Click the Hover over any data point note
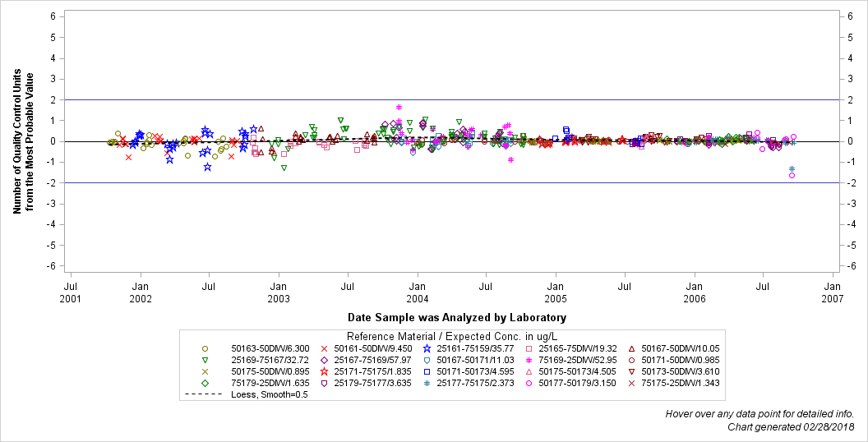Screen dimensions: 868x442 [759, 414]
